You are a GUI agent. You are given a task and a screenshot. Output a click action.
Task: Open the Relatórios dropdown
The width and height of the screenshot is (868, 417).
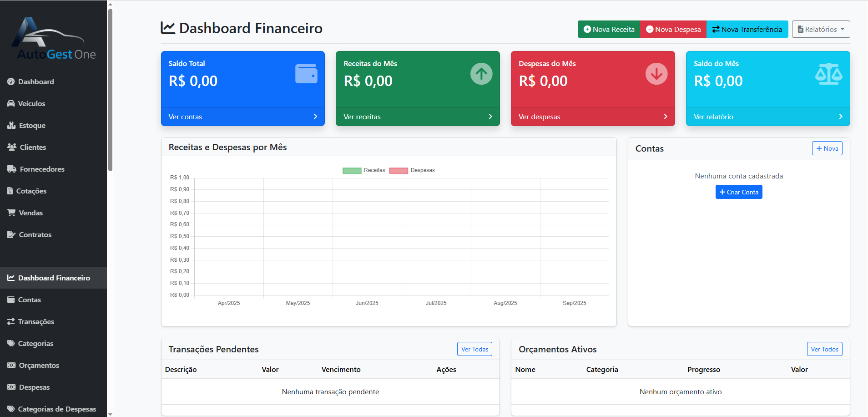coord(821,29)
